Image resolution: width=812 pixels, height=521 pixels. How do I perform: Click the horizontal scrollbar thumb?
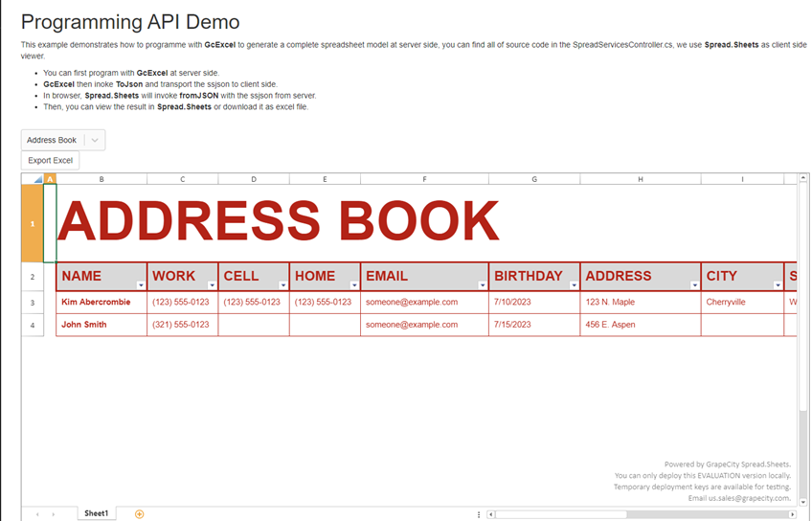coord(561,514)
